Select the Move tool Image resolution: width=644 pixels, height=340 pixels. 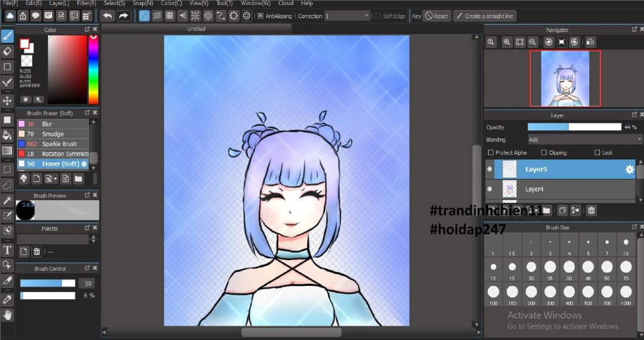[8, 101]
